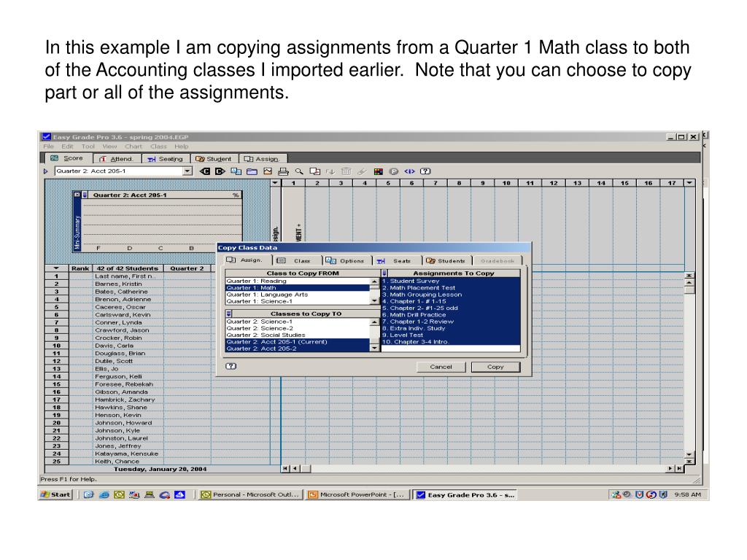
Task: Select student Barnes, Kristin row
Action: pyautogui.click(x=128, y=284)
